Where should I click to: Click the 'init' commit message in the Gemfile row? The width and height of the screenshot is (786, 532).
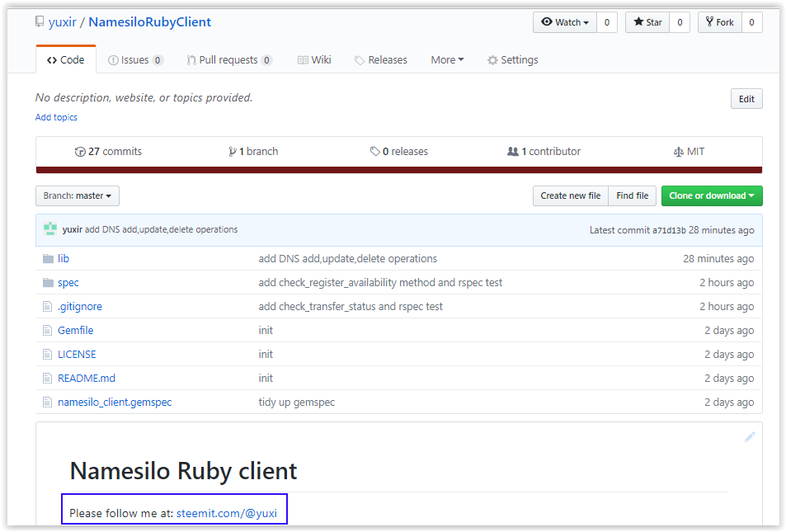coord(266,331)
